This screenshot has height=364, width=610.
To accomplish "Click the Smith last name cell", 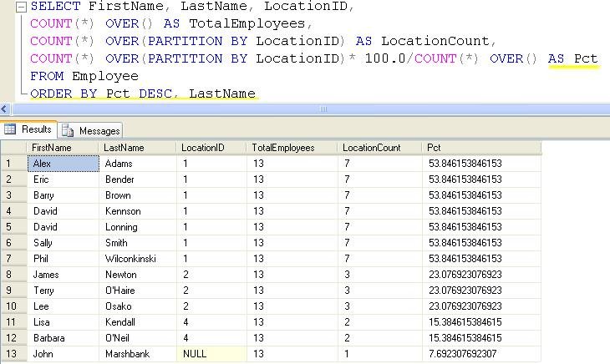I will 138,243.
